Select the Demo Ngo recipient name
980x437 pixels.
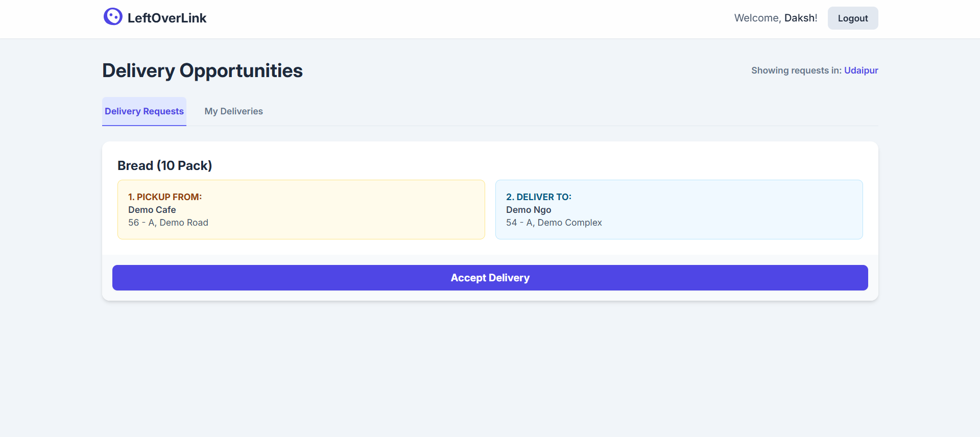[x=528, y=210]
